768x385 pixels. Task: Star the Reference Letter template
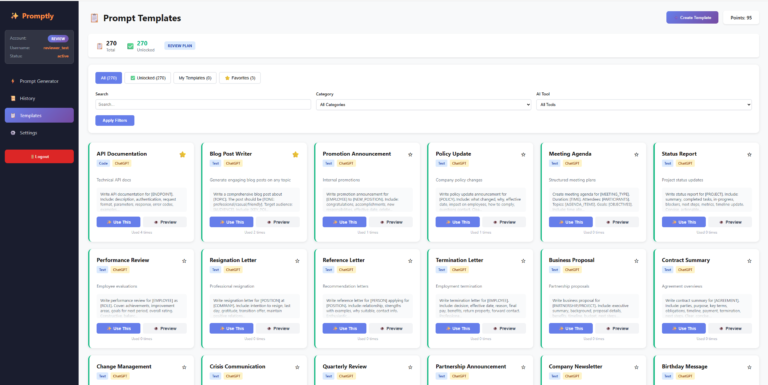[410, 261]
